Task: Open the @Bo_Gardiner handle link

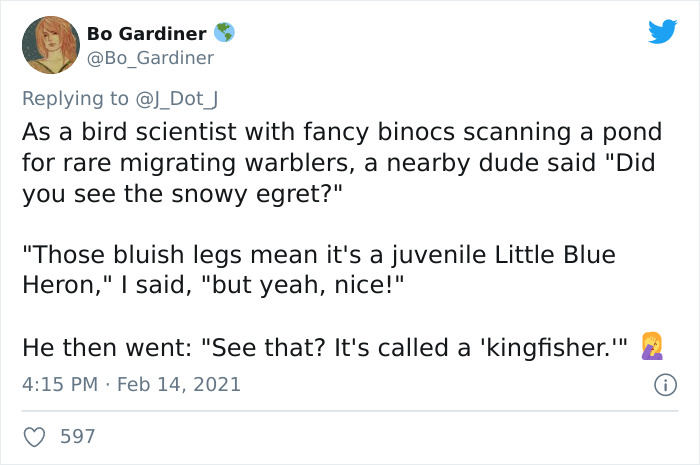Action: [150, 58]
